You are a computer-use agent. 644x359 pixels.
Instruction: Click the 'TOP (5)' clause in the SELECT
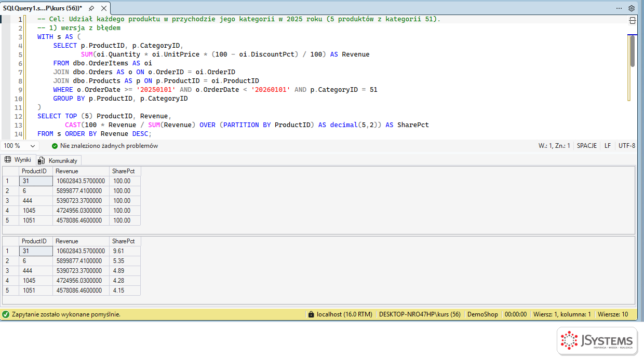click(x=79, y=116)
